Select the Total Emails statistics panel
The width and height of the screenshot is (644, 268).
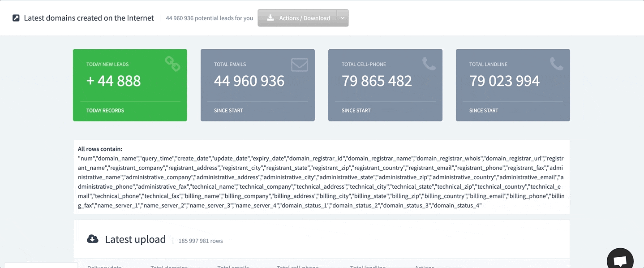click(258, 85)
